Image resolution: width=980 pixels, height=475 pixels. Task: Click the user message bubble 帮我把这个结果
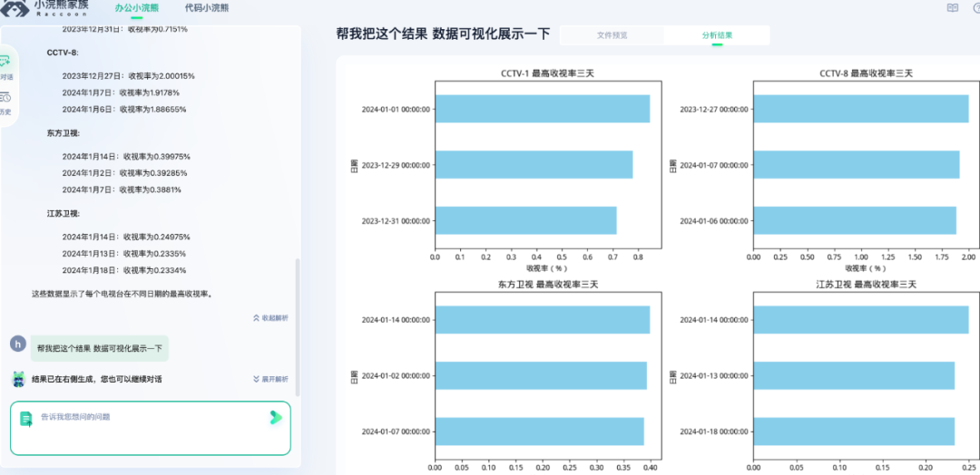pos(100,348)
